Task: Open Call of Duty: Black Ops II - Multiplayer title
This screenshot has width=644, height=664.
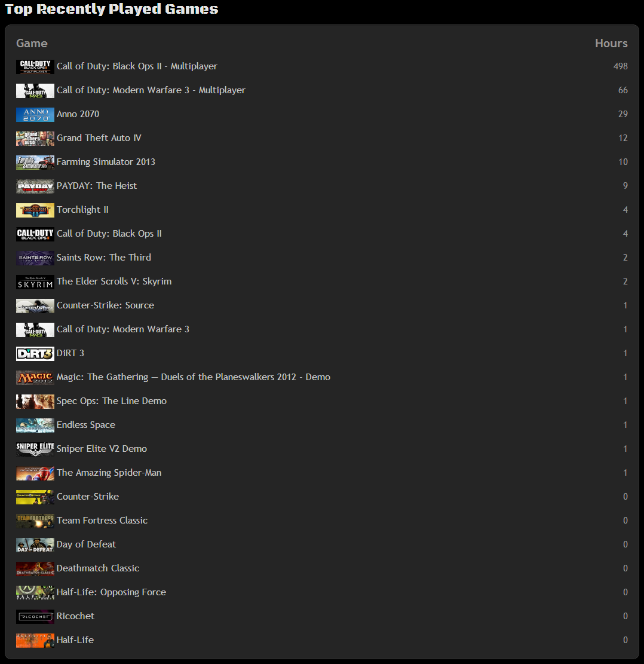Action: (137, 66)
